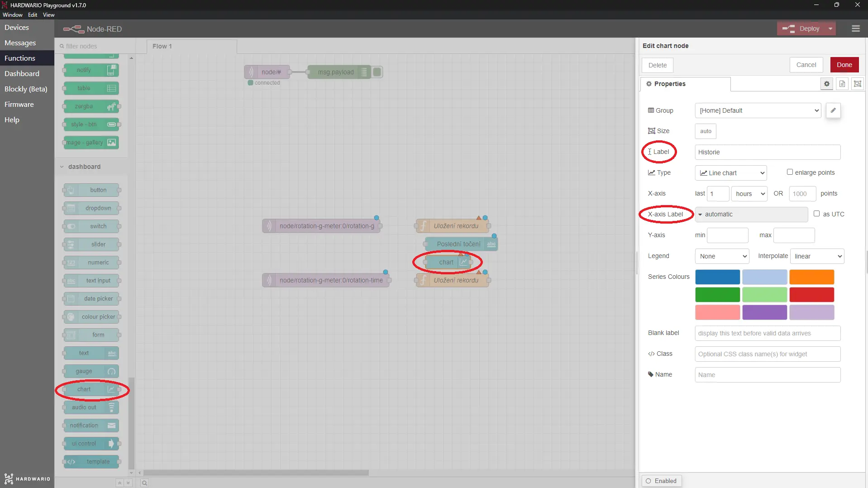The width and height of the screenshot is (868, 488).
Task: Select the notify node in palette
Action: coord(91,70)
